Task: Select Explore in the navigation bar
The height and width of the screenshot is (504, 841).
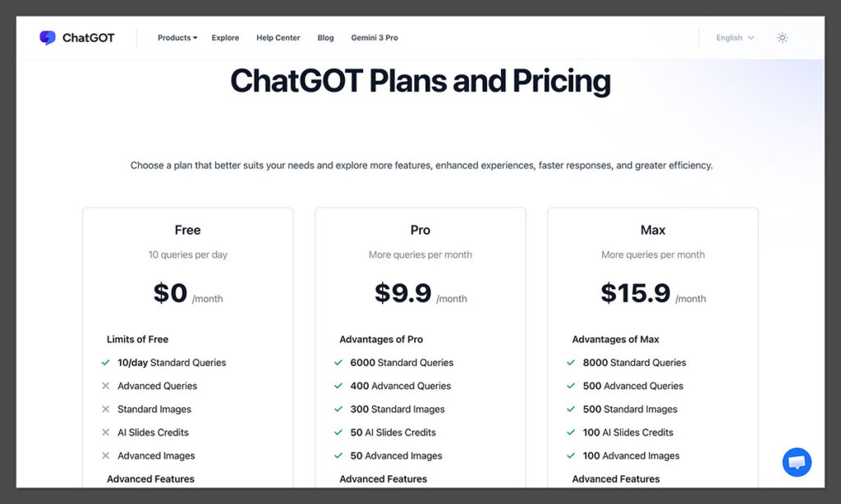Action: pos(225,38)
